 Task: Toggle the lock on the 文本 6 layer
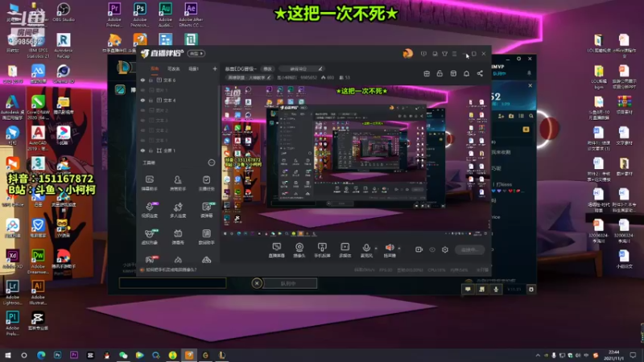click(151, 80)
